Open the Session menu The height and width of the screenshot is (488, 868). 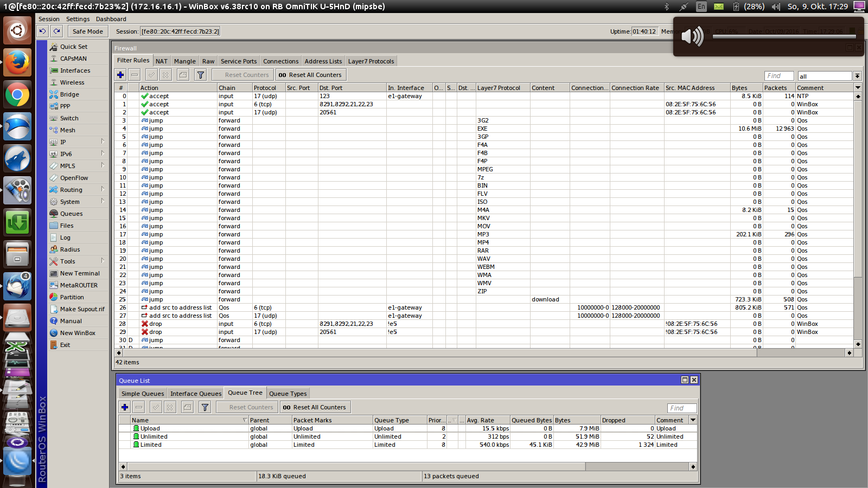(x=49, y=19)
